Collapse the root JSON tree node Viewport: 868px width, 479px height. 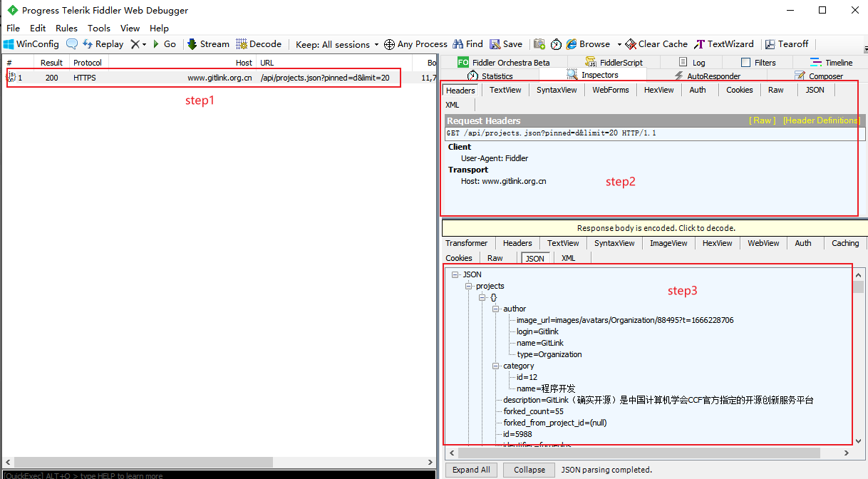455,274
